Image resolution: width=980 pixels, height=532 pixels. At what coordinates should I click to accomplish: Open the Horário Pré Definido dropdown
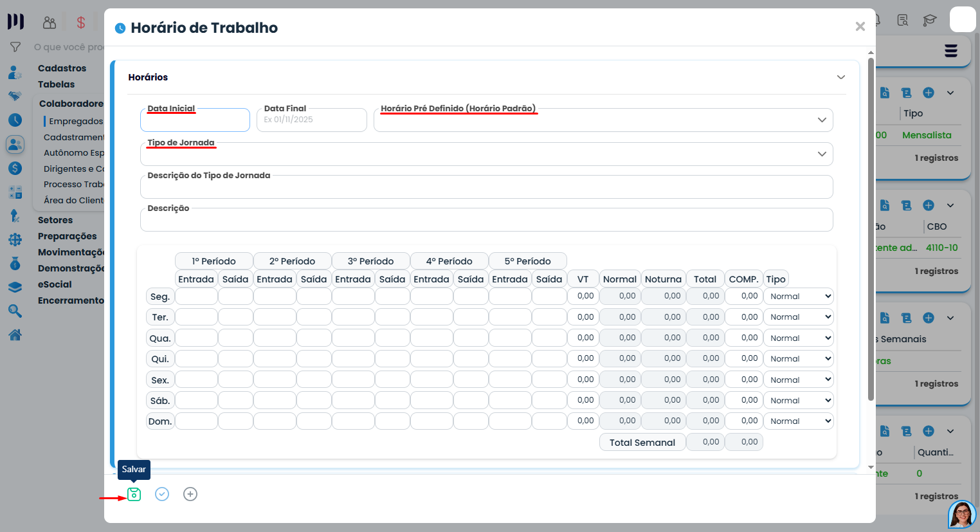[x=821, y=120]
